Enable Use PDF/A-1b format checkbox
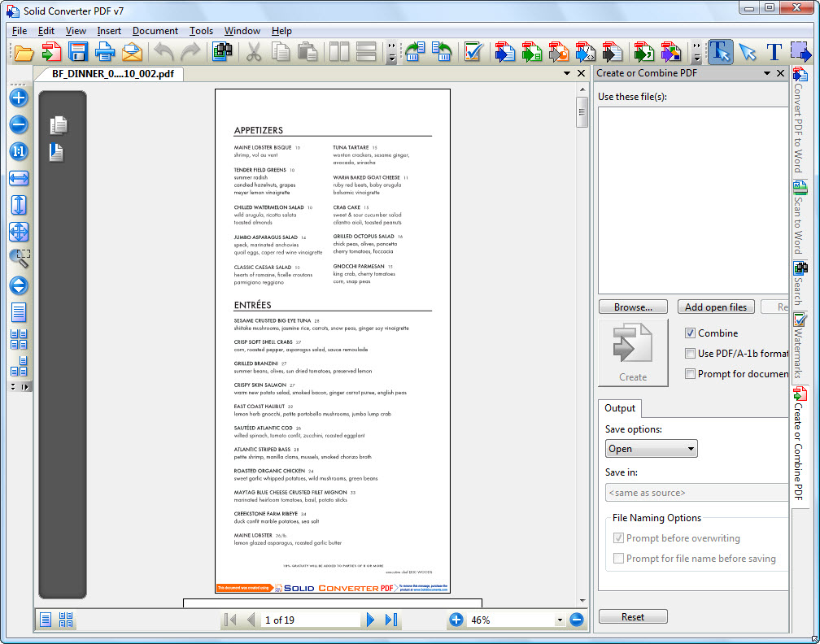The width and height of the screenshot is (820, 644). coord(690,354)
